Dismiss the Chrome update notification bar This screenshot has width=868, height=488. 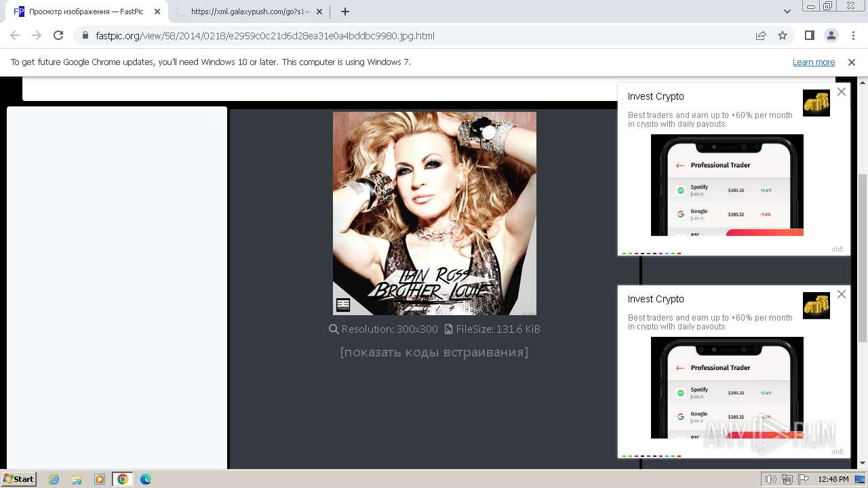pyautogui.click(x=852, y=62)
